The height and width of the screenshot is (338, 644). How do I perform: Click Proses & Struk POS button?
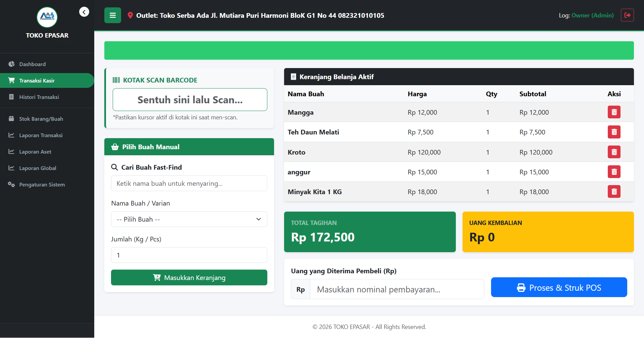coord(559,287)
